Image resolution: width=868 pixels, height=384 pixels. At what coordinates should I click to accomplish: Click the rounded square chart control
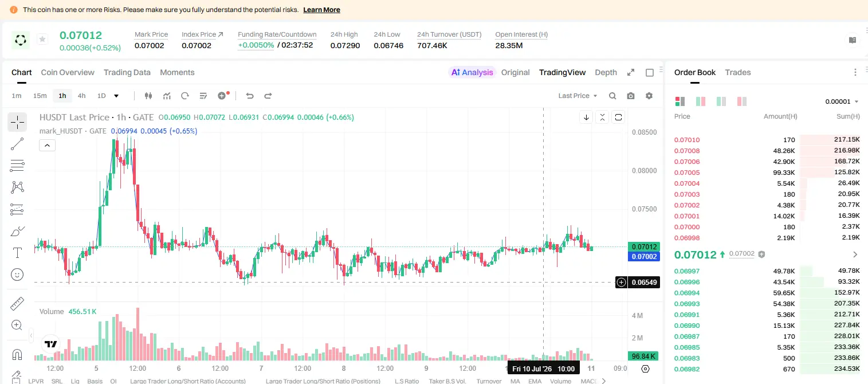coord(618,117)
